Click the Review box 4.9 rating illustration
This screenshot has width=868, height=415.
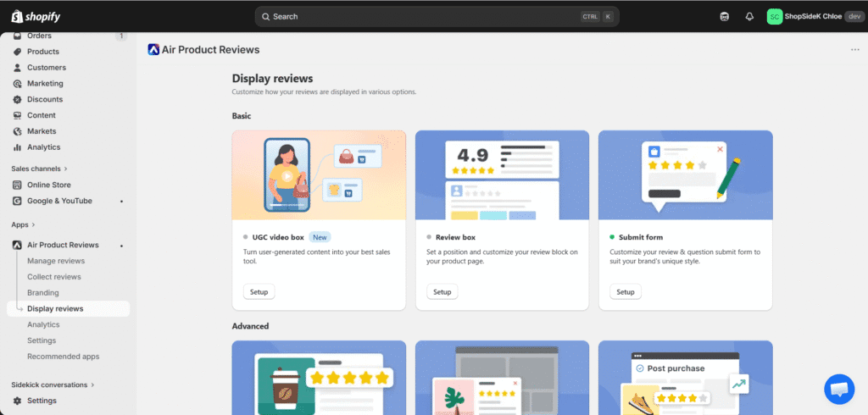[x=502, y=174]
